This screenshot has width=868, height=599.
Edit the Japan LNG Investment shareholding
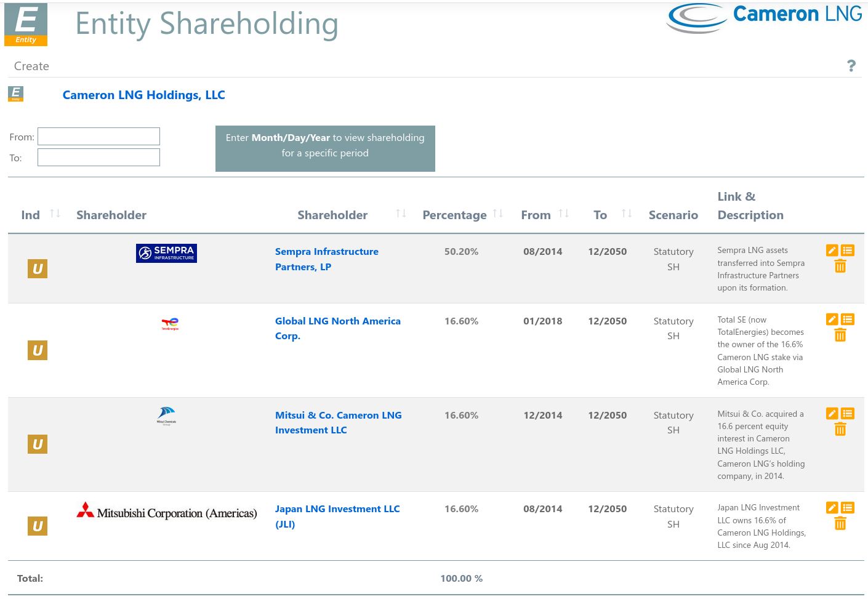click(x=832, y=508)
